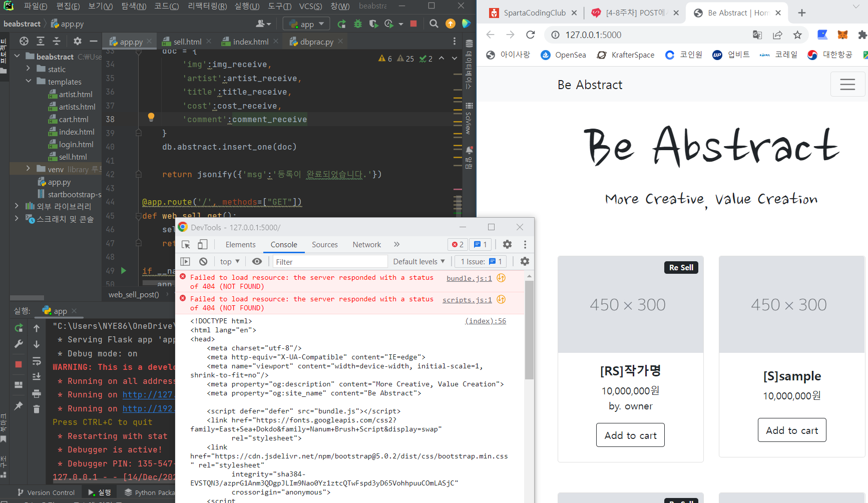
Task: Rerun app from PyCharm's top toolbar
Action: click(342, 24)
